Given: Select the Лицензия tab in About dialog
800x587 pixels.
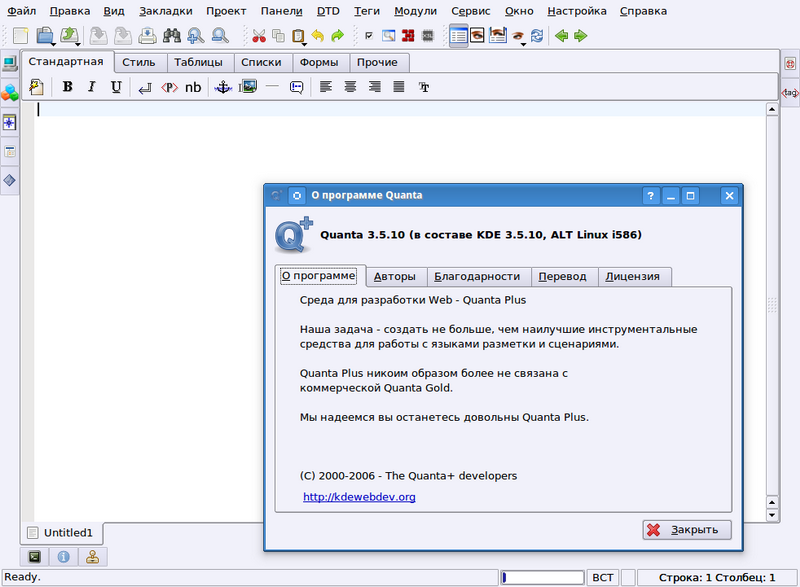Looking at the screenshot, I should point(633,276).
